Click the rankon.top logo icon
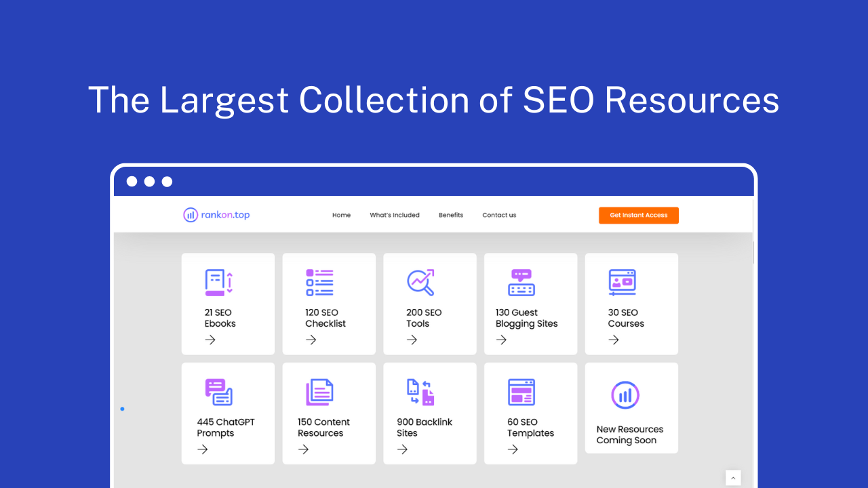Image resolution: width=868 pixels, height=488 pixels. point(191,215)
